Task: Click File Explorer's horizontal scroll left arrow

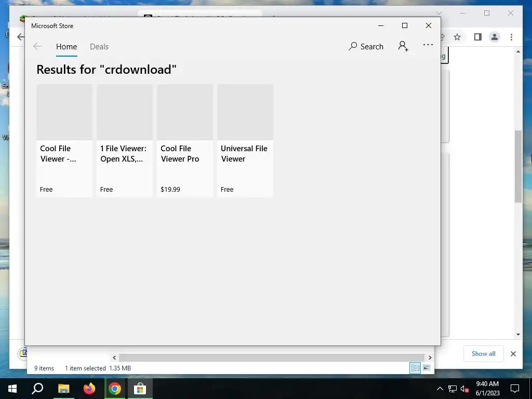Action: click(x=114, y=357)
